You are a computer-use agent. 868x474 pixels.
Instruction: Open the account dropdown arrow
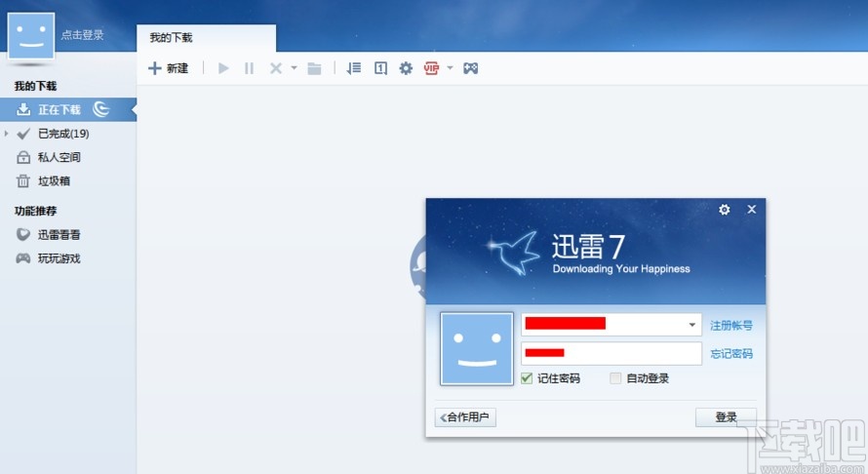click(x=692, y=325)
